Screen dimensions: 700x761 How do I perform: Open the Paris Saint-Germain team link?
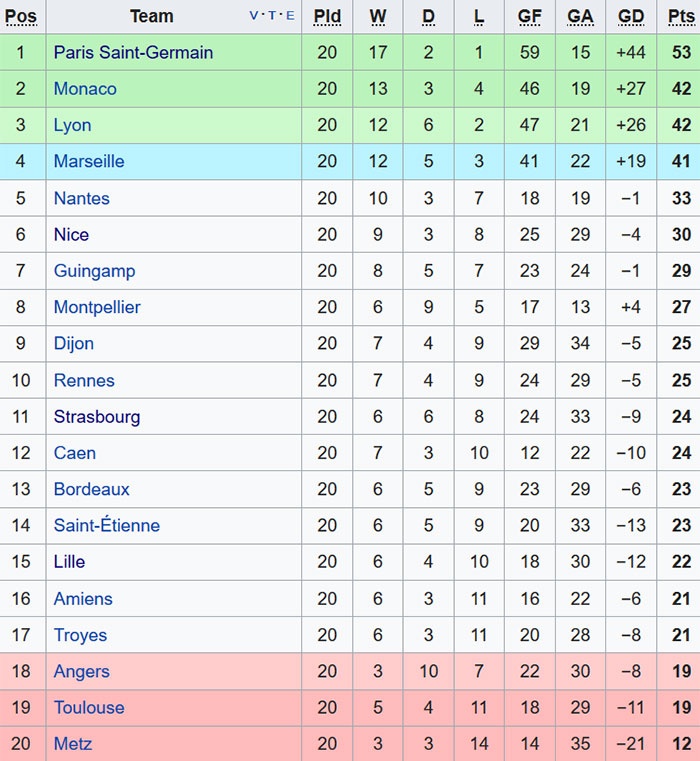pos(133,52)
